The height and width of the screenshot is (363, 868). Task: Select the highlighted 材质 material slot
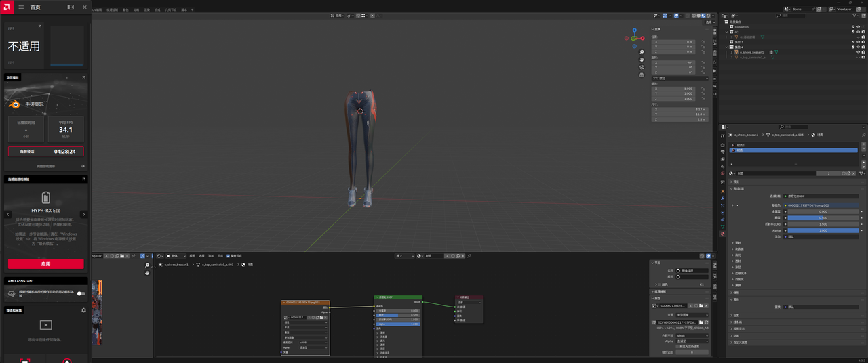click(x=793, y=150)
